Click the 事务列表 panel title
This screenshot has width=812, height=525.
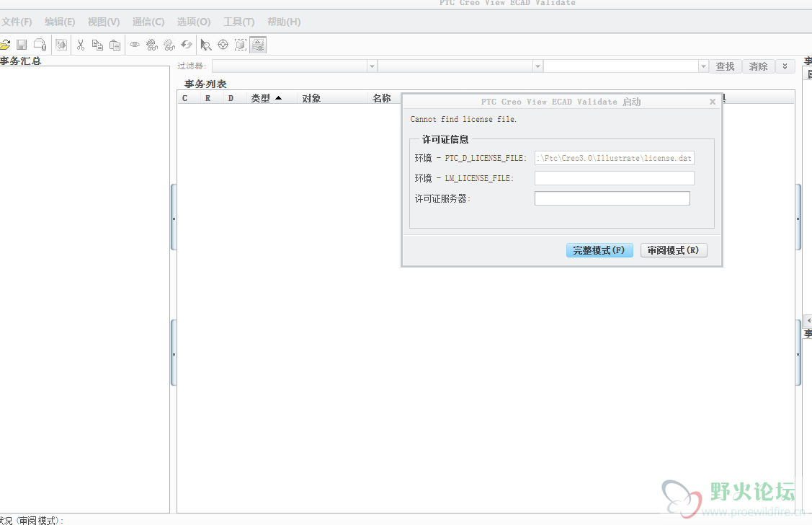coord(205,84)
